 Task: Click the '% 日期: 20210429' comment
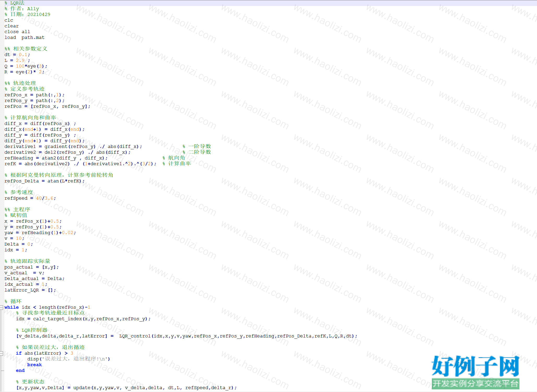point(27,15)
